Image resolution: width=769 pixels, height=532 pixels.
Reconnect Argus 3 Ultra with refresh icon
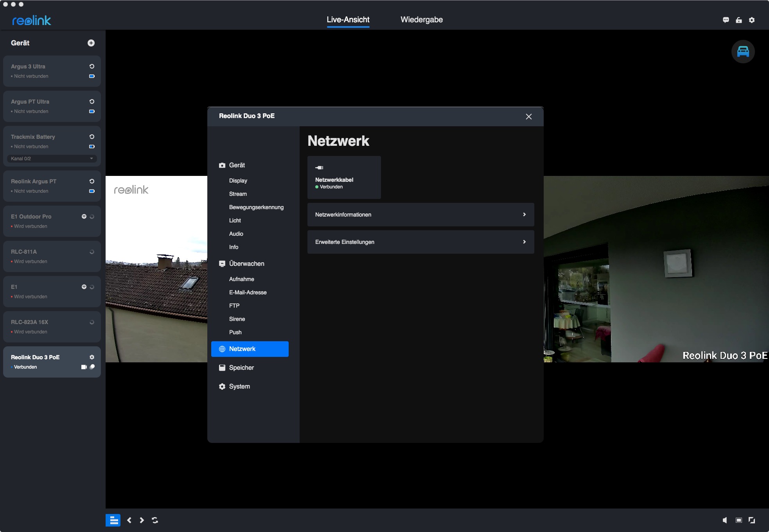(x=92, y=66)
